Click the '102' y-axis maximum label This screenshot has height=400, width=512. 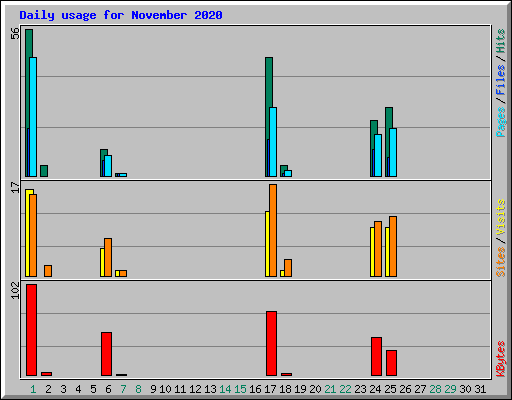pos(15,290)
